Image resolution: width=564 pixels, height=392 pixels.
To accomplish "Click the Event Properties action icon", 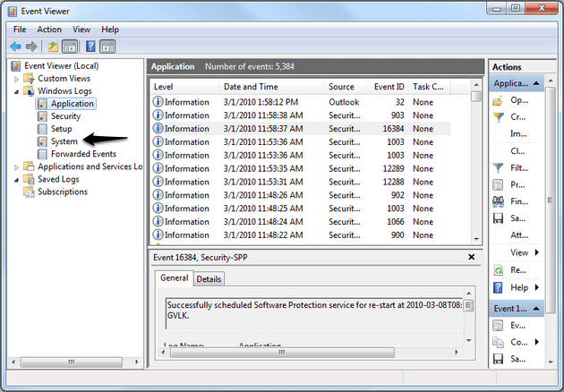I will (498, 326).
